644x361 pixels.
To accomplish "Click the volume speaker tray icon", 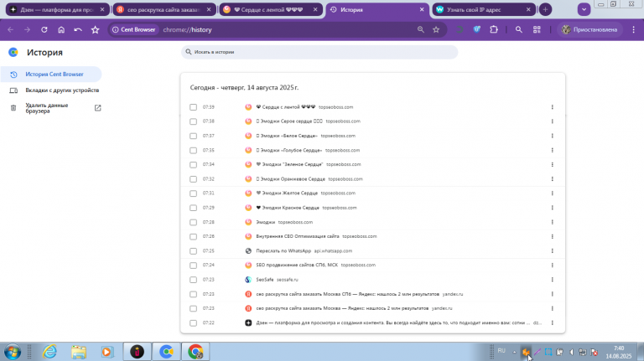I will tap(571, 352).
